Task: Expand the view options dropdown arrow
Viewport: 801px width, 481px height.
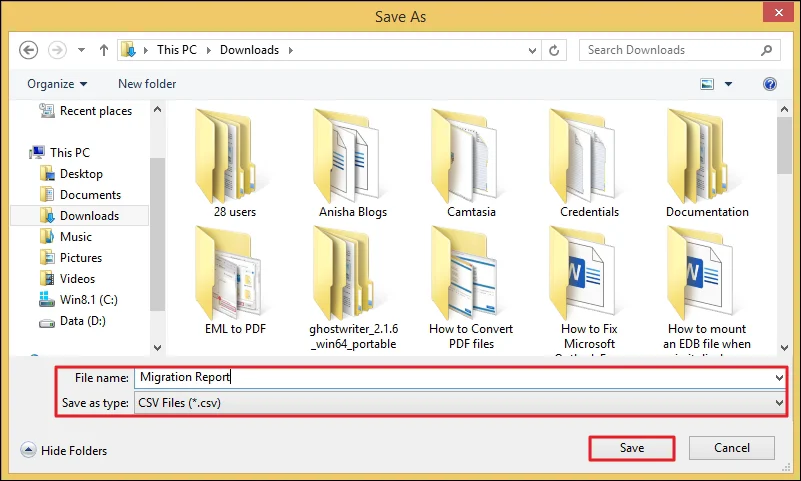Action: point(729,84)
